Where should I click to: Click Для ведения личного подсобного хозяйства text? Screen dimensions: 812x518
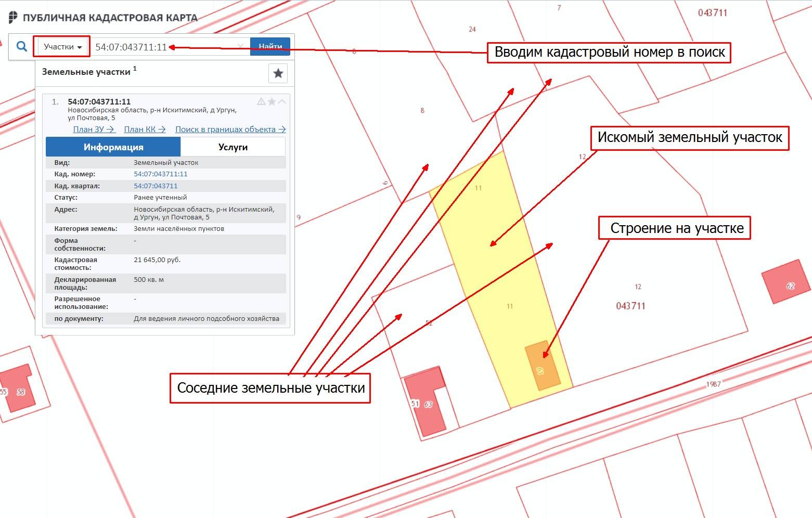tap(207, 319)
